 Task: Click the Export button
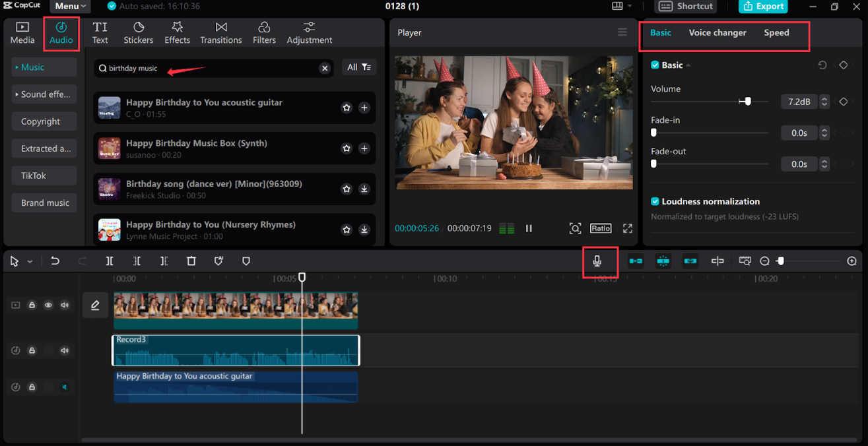tap(762, 6)
